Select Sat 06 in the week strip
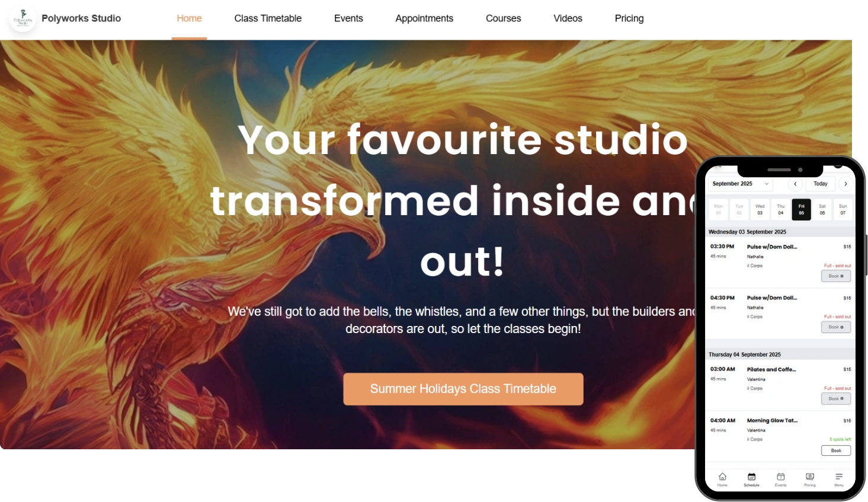Viewport: 868px width, 502px height. [x=822, y=209]
